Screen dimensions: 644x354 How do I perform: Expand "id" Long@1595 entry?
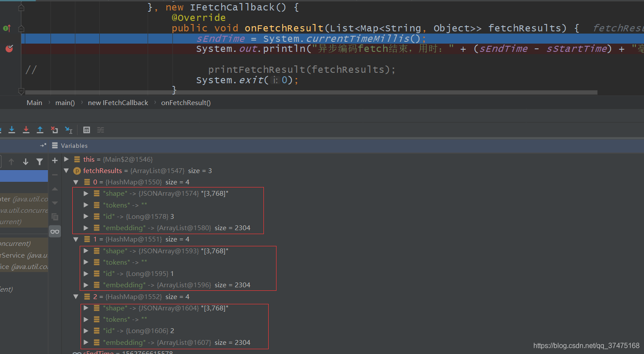click(86, 273)
